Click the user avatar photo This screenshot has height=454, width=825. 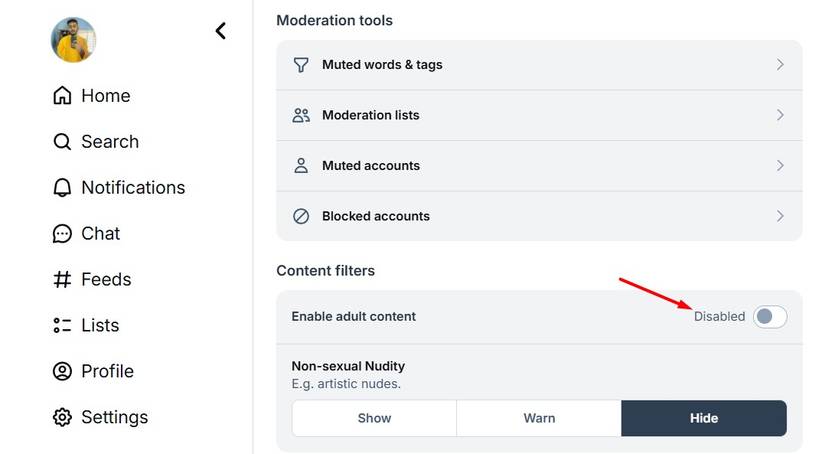[73, 39]
